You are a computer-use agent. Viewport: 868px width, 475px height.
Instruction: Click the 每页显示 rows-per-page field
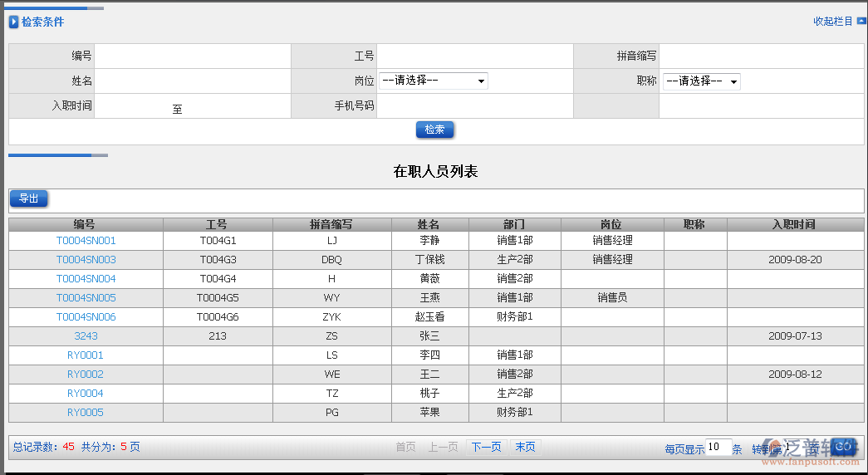718,448
